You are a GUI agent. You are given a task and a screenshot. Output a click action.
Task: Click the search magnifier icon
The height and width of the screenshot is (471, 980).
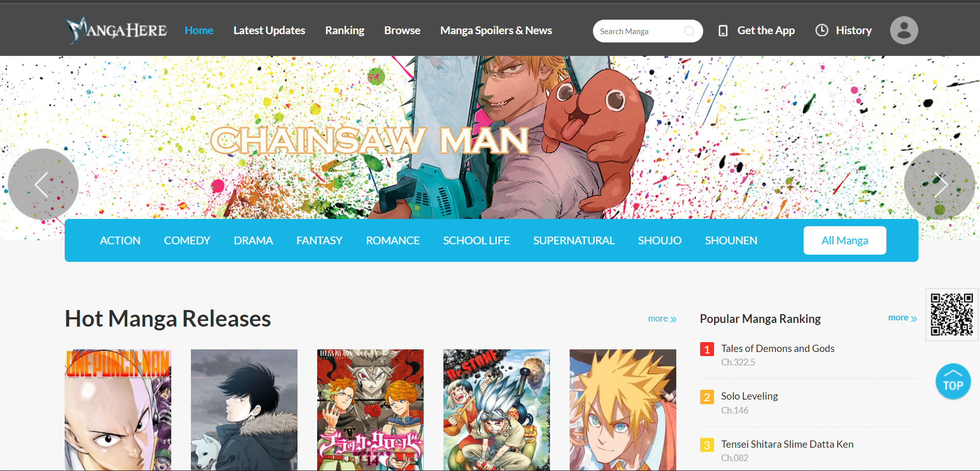689,31
